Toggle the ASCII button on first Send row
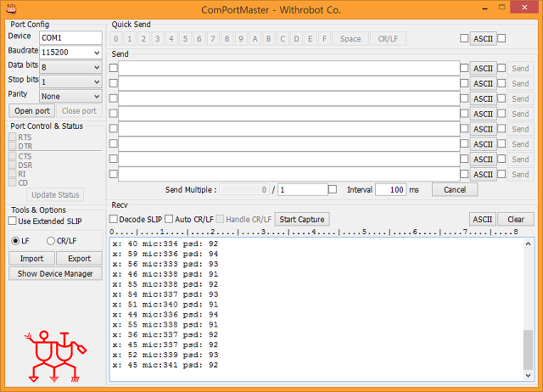This screenshot has height=392, width=543. point(483,69)
